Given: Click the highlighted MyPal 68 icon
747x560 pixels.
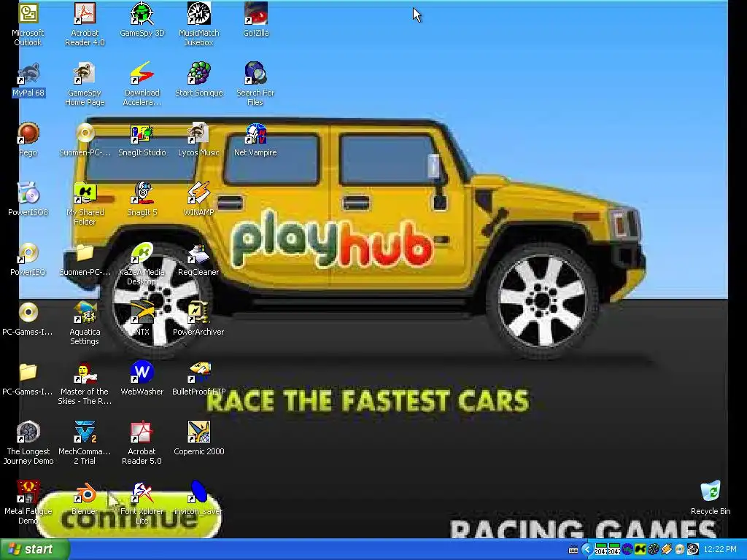Looking at the screenshot, I should tap(28, 80).
